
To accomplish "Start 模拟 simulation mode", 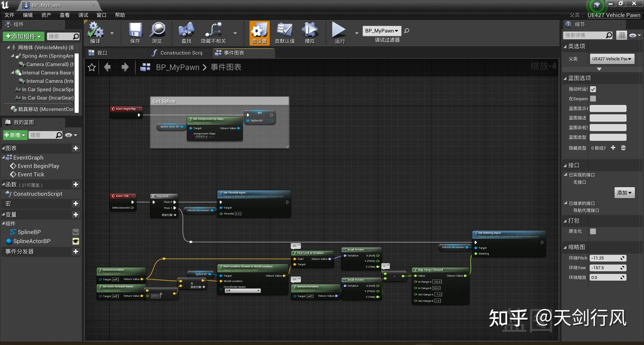I will point(310,33).
